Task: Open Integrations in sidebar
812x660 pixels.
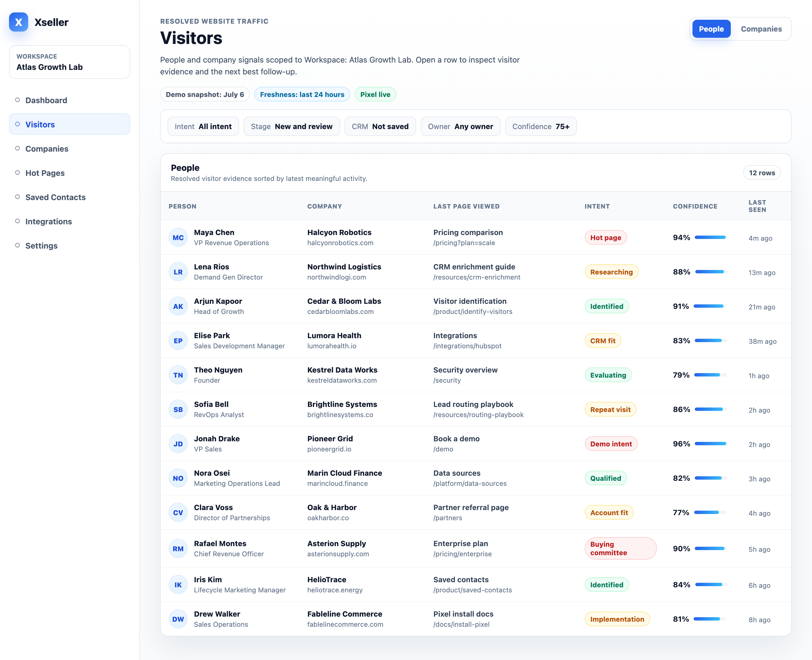Action: tap(70, 221)
